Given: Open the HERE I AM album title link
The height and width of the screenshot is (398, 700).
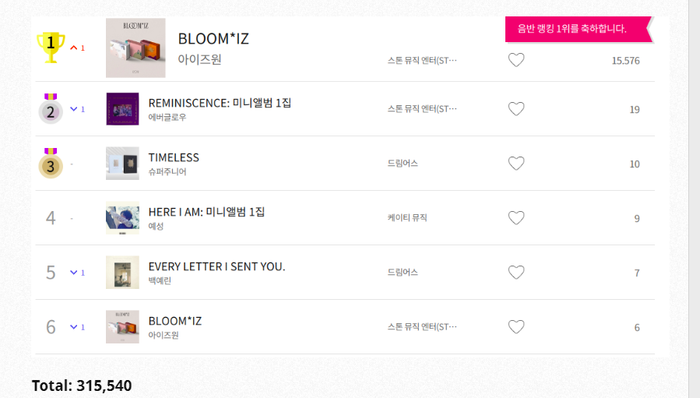Looking at the screenshot, I should tap(206, 212).
